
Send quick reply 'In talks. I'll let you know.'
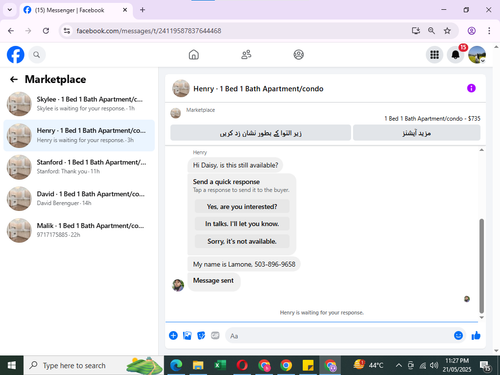pyautogui.click(x=242, y=224)
